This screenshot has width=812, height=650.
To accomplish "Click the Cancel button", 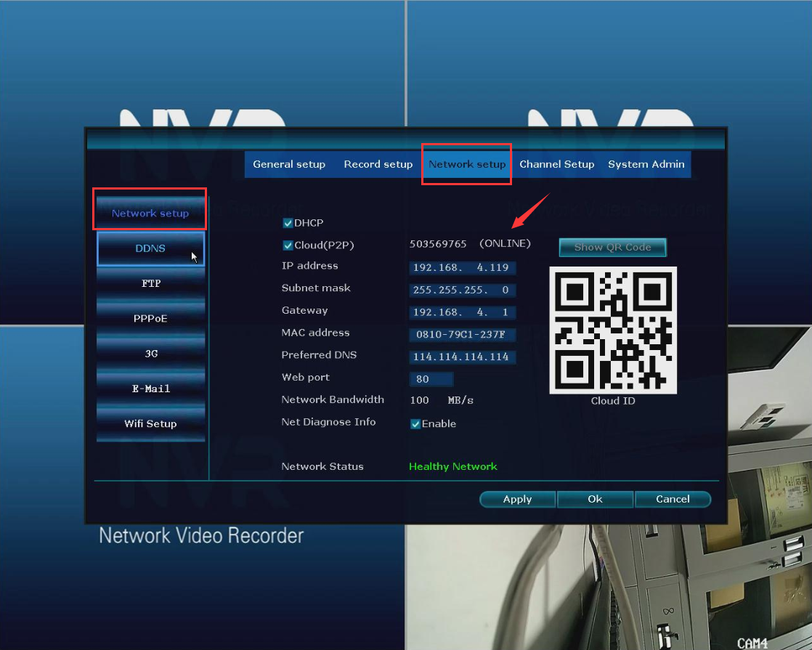I will click(673, 499).
